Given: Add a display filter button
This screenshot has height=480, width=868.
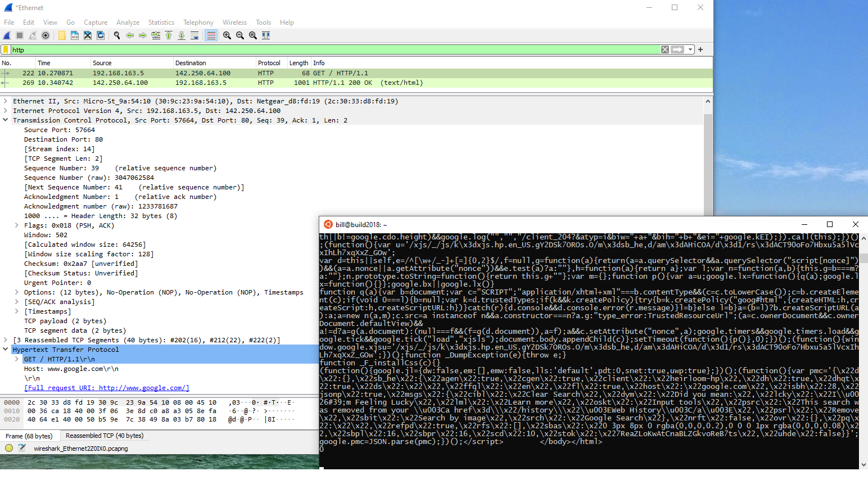Looking at the screenshot, I should coord(700,49).
